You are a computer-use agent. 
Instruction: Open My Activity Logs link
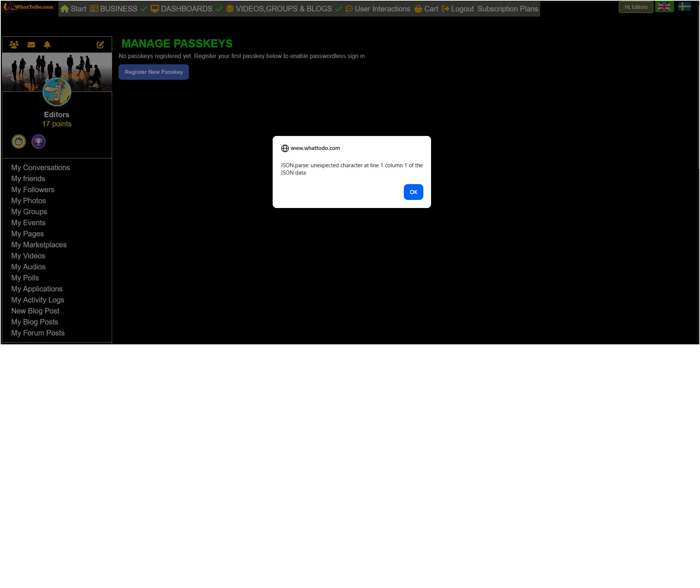click(x=37, y=300)
